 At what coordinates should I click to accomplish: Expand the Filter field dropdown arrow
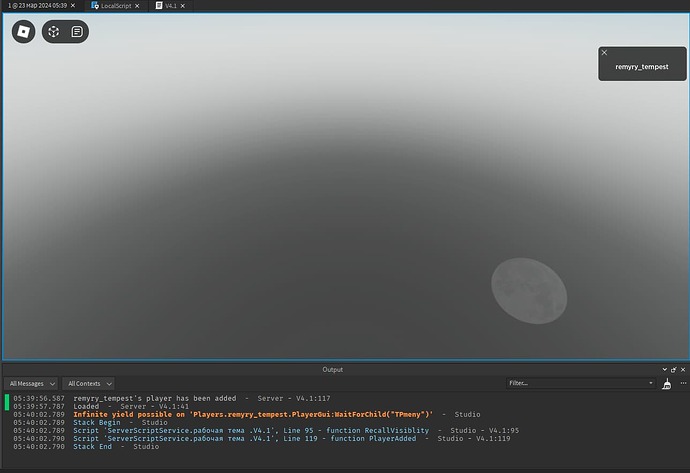tap(650, 383)
